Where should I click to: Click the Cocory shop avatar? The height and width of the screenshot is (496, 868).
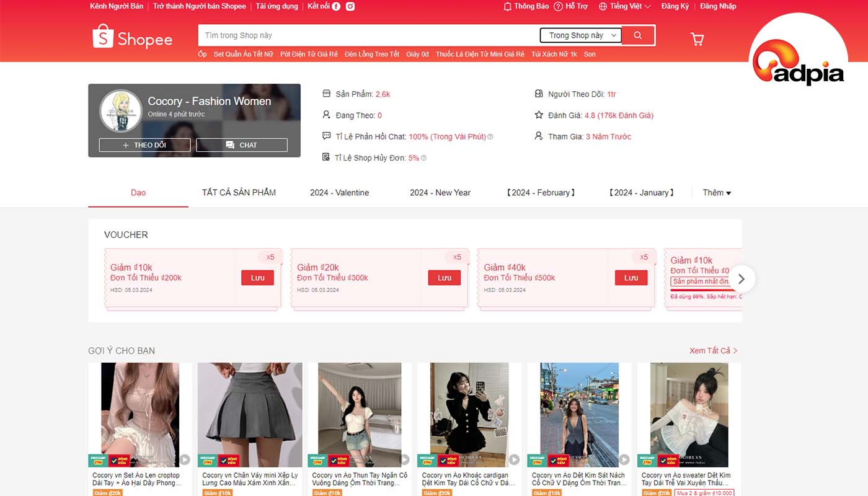coord(121,111)
